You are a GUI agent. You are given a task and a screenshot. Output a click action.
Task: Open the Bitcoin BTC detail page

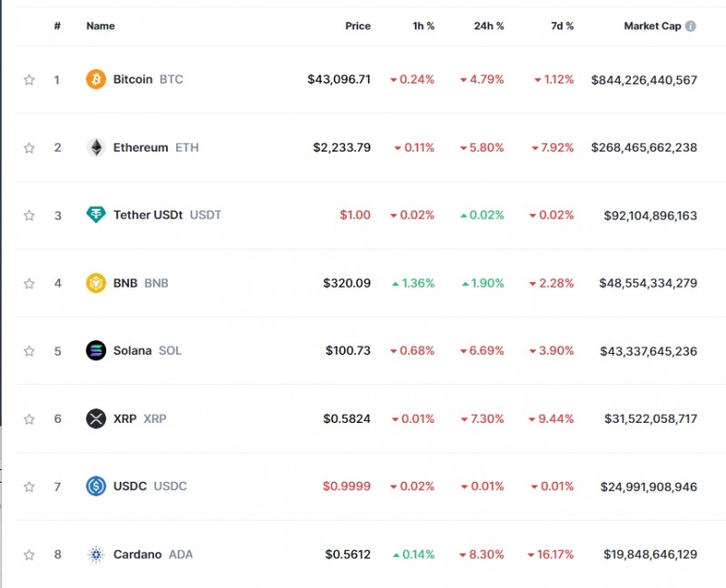pos(132,79)
